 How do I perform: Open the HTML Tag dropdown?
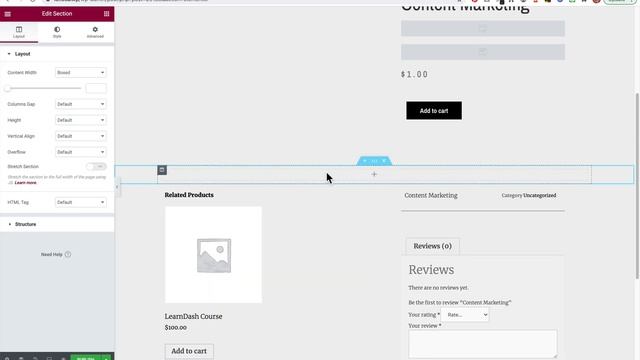[81, 202]
